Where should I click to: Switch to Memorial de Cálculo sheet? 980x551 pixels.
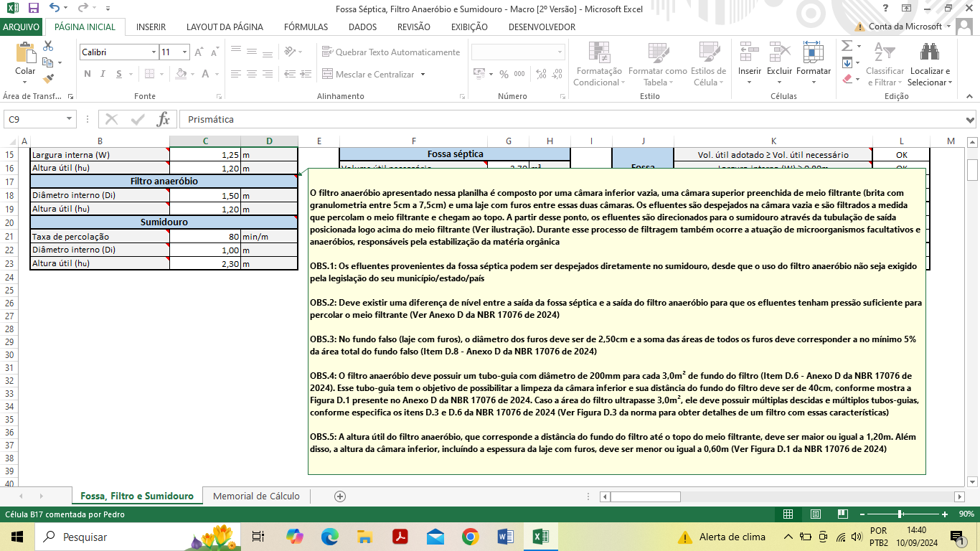pos(256,496)
